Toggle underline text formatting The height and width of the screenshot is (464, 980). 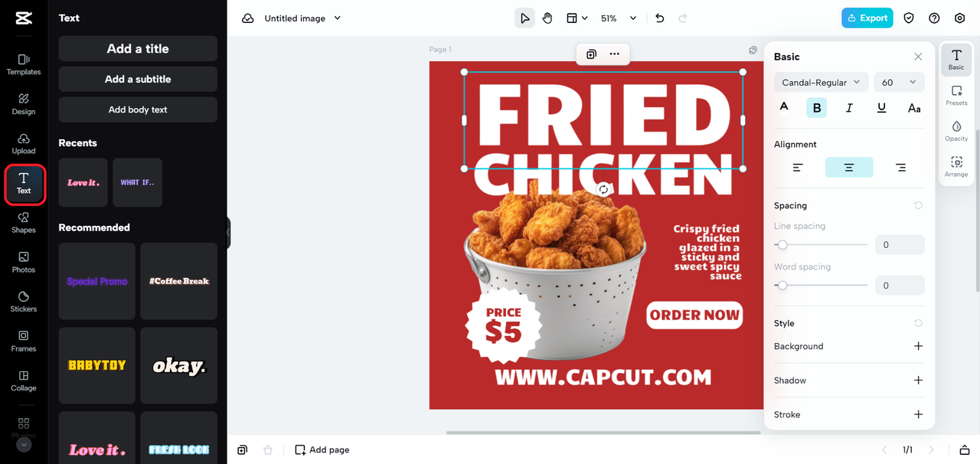(x=881, y=108)
